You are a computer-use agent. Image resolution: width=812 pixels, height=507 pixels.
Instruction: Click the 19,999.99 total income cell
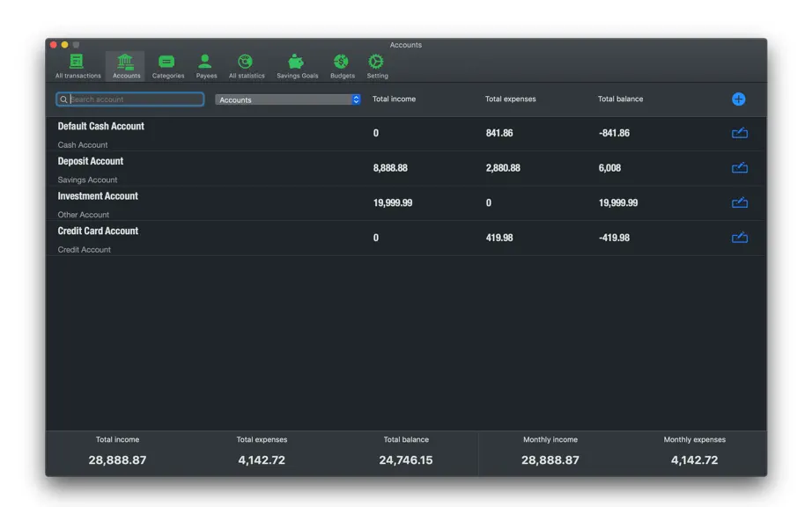pyautogui.click(x=393, y=202)
